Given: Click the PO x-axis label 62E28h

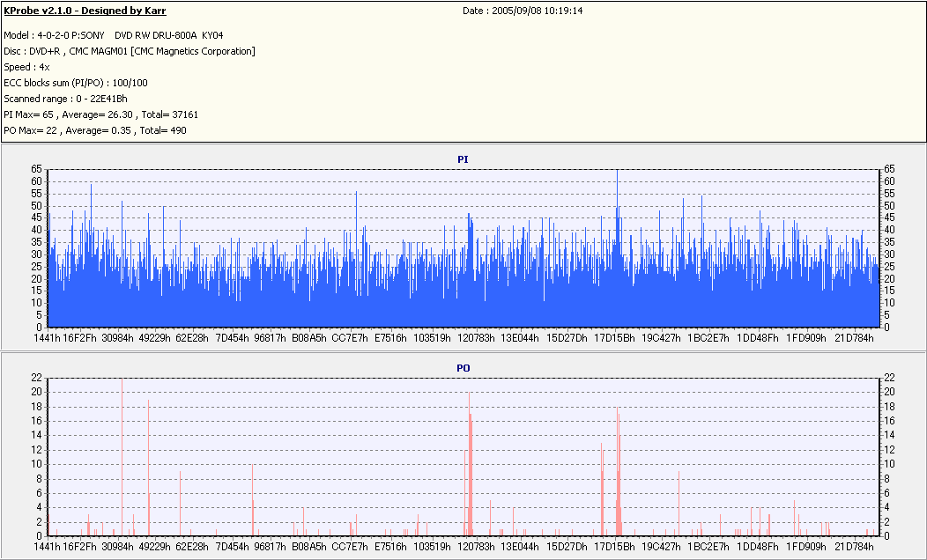Looking at the screenshot, I should (x=192, y=547).
